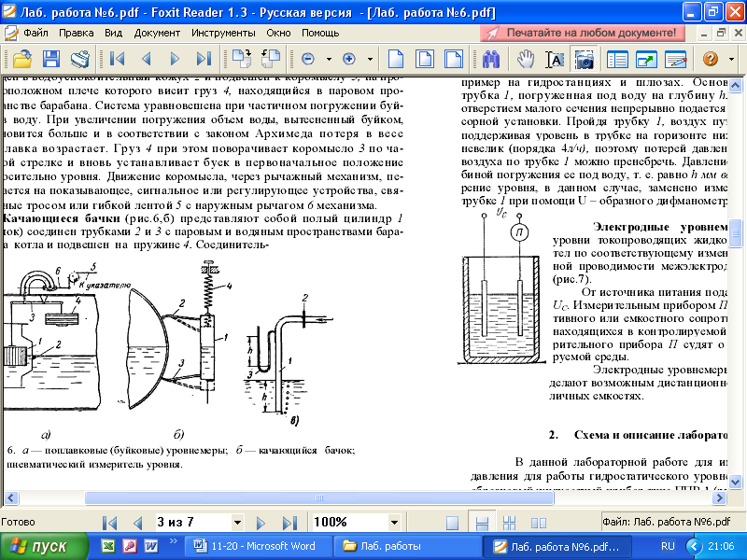Click the rotate-left toolbar icon
Viewport: 747px width, 560px height.
click(271, 59)
